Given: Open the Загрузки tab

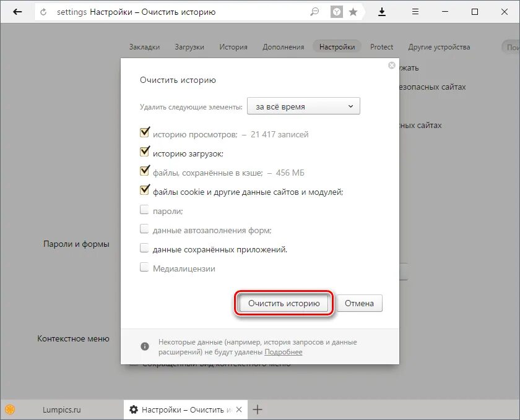Looking at the screenshot, I should click(x=189, y=47).
